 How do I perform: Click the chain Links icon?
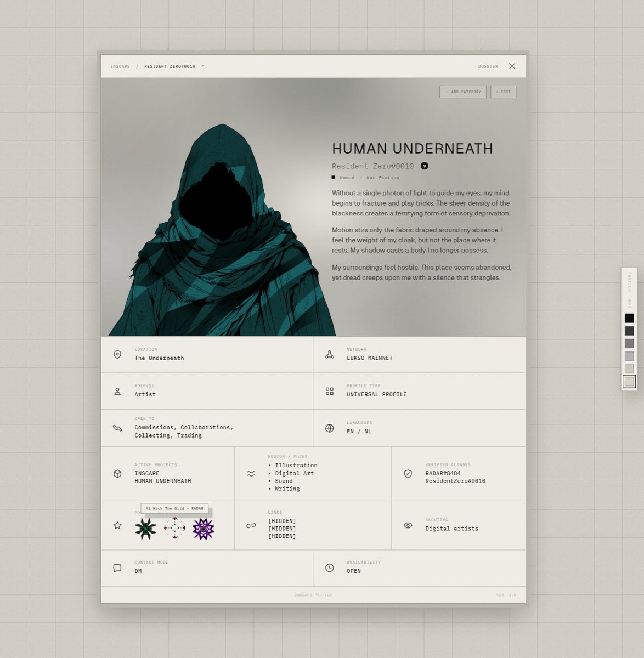(251, 525)
